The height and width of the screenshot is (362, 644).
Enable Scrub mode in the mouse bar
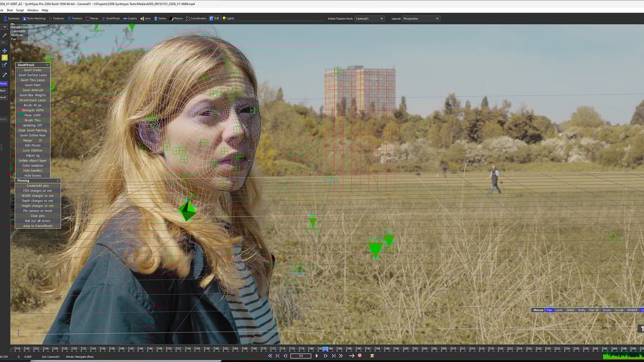click(x=619, y=310)
